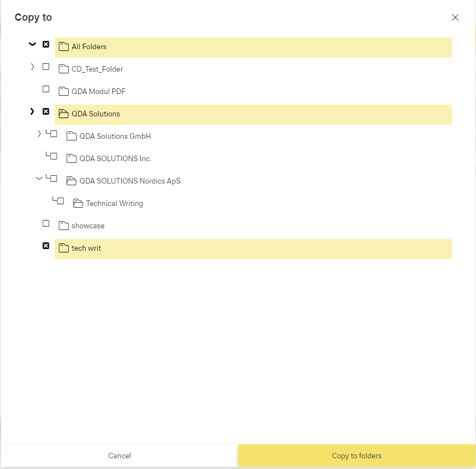Image resolution: width=476 pixels, height=469 pixels.
Task: Collapse the All Folders tree node
Action: (x=32, y=44)
